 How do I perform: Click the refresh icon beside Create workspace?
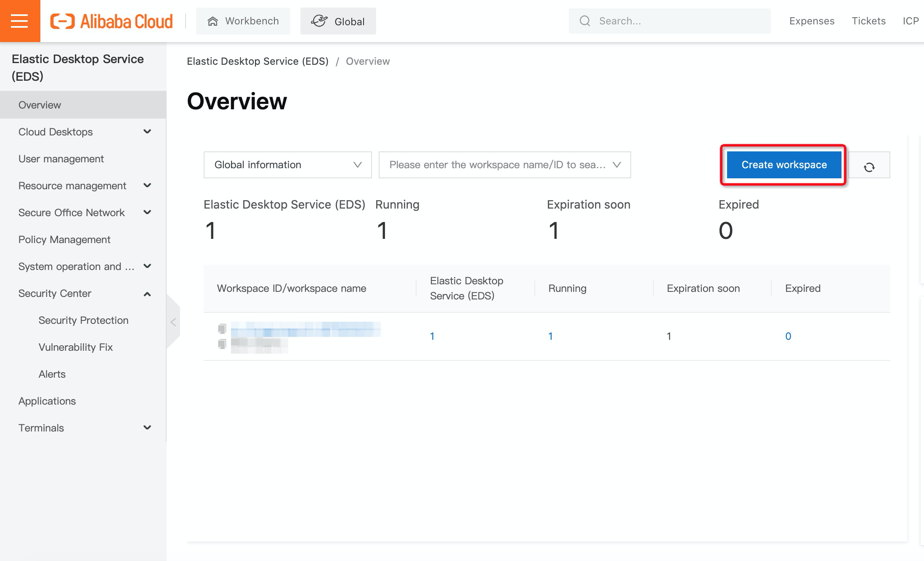pyautogui.click(x=869, y=167)
